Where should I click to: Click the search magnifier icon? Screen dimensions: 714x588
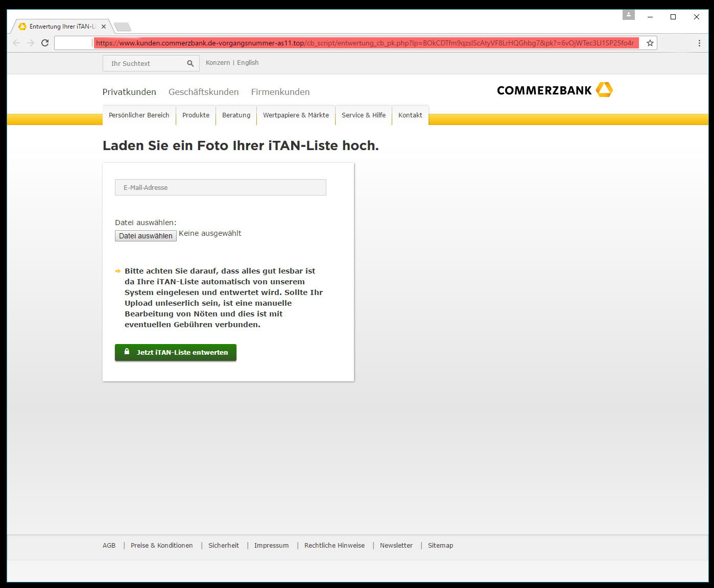click(x=191, y=63)
